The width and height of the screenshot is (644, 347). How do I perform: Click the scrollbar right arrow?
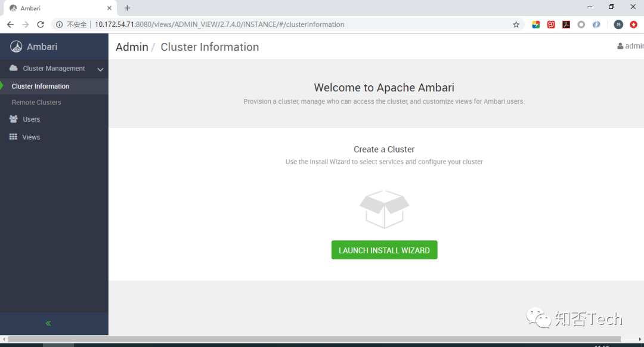[x=640, y=339]
